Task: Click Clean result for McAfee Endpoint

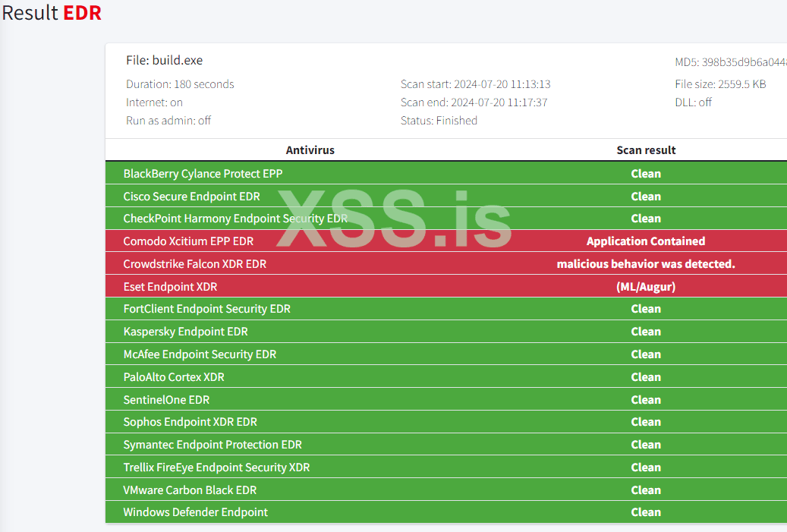Action: coord(646,354)
